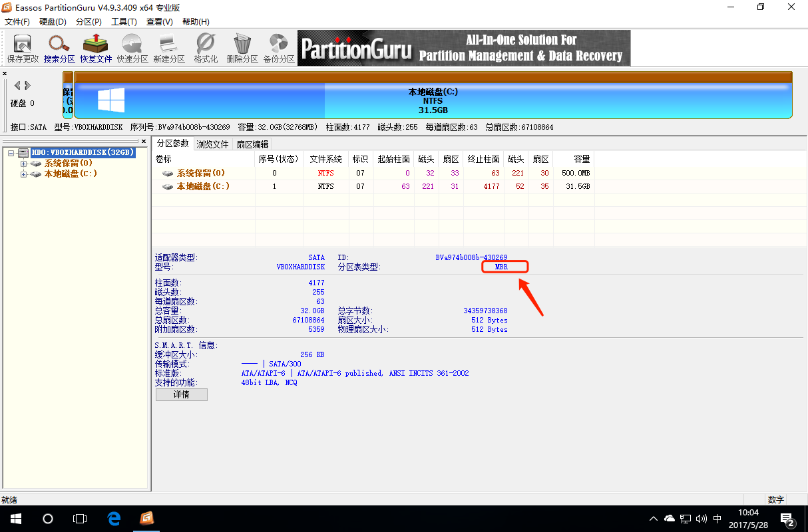Viewport: 808px width, 532px height.
Task: Open the 工具(T) menu
Action: click(124, 22)
